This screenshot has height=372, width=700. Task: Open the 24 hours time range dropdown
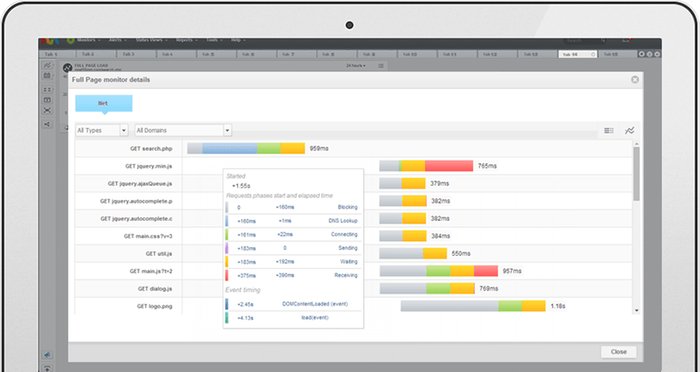pyautogui.click(x=356, y=66)
